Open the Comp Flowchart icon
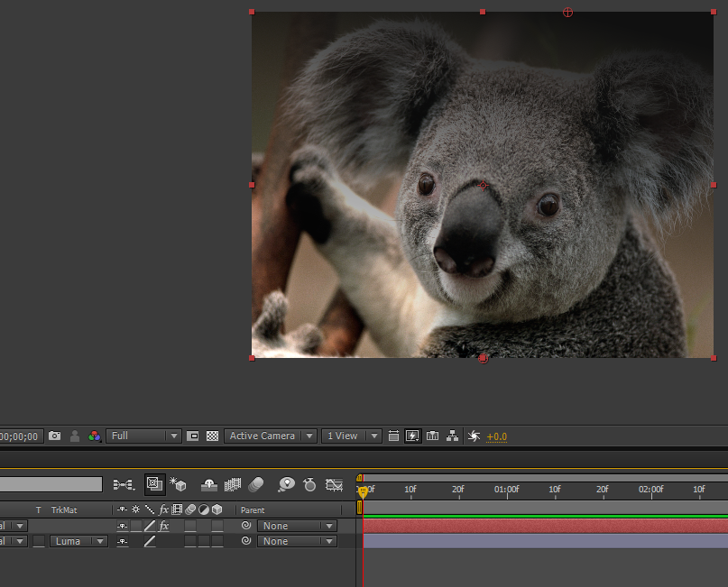Screen dimensions: 728x587 click(452, 436)
